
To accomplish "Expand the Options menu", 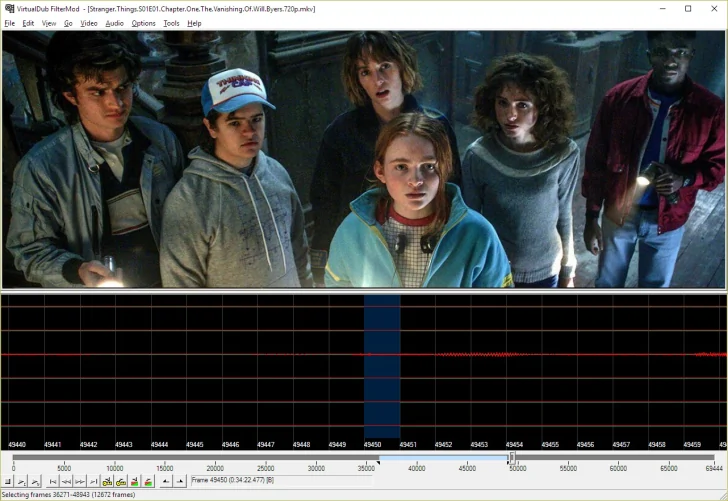I will [x=144, y=23].
